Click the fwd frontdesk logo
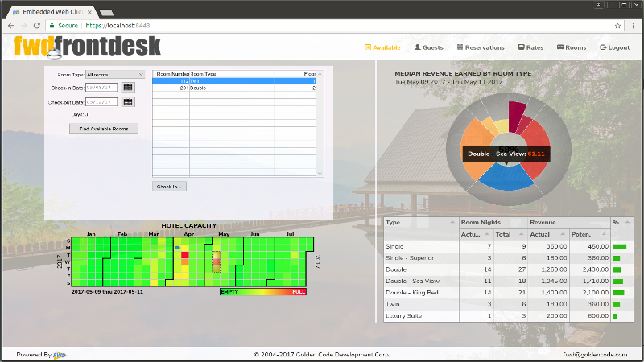 point(87,46)
